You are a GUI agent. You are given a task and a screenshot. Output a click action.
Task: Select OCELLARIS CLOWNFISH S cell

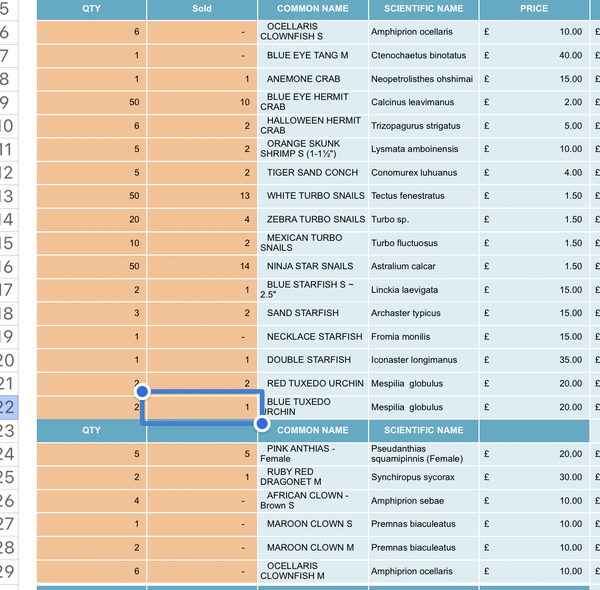coord(313,32)
